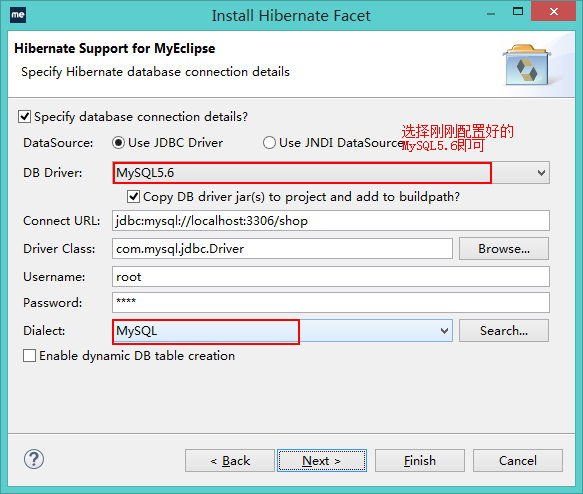
Task: Click the 'Dialect:' label text
Action: [44, 331]
